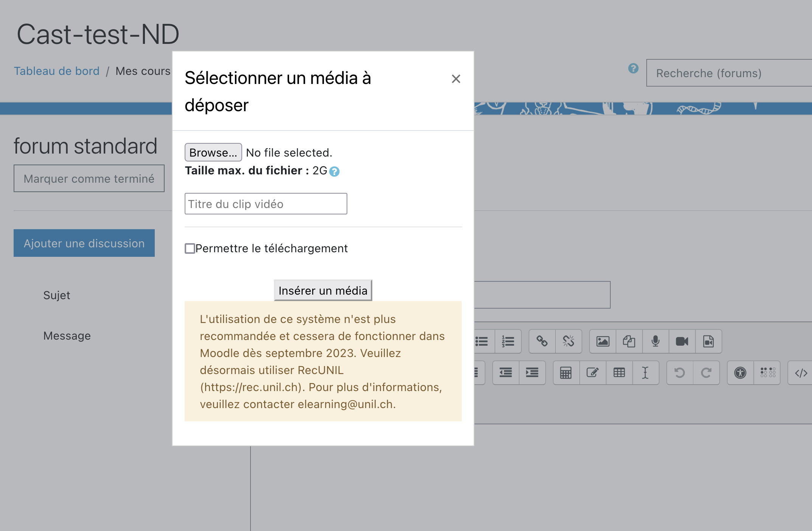Click the screenreader helper braille icon
The width and height of the screenshot is (812, 531).
tap(767, 373)
